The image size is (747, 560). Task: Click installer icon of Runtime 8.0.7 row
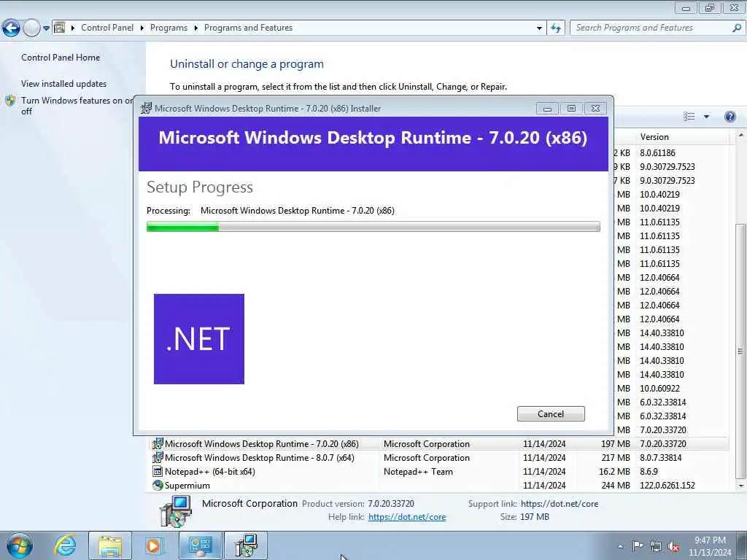pyautogui.click(x=158, y=458)
